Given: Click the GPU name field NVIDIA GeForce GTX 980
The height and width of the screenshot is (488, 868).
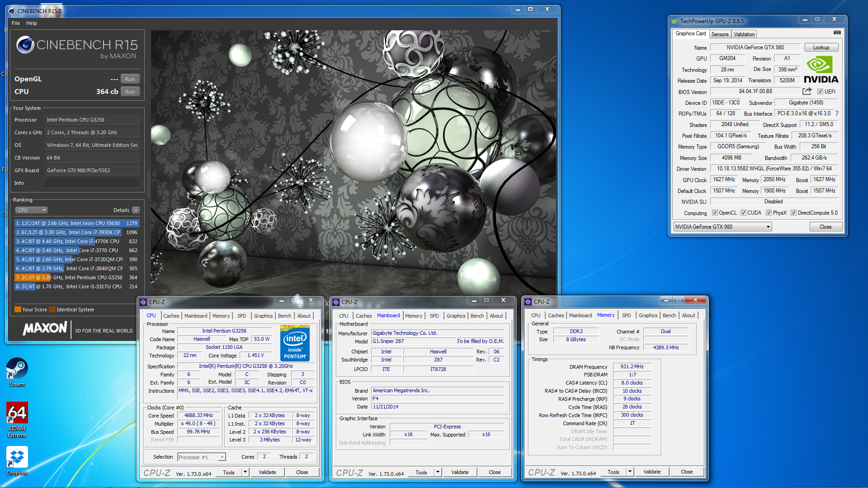Looking at the screenshot, I should tap(755, 47).
